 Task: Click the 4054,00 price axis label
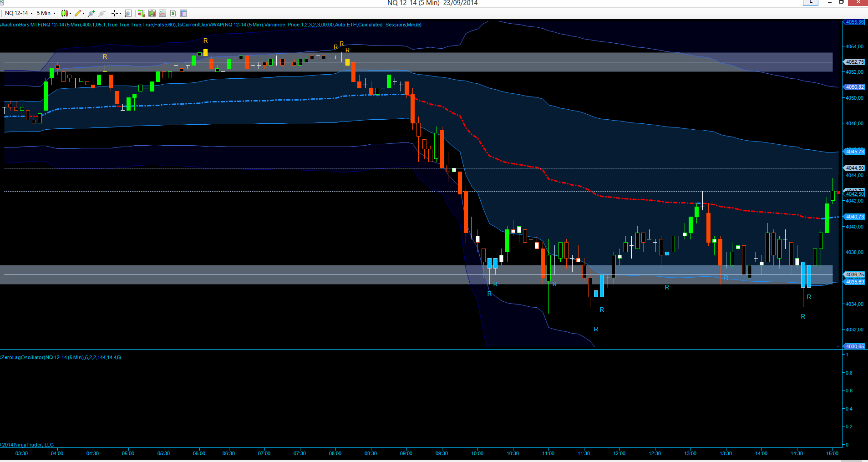(854, 46)
